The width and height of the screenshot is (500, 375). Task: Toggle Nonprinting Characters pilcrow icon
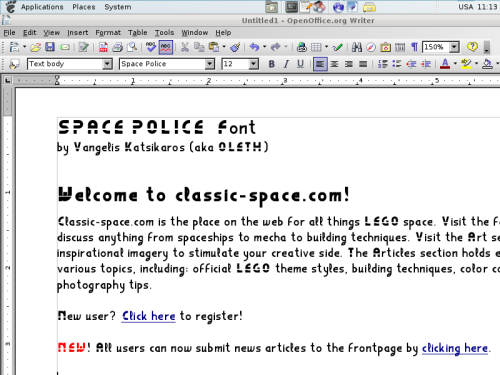pyautogui.click(x=414, y=47)
